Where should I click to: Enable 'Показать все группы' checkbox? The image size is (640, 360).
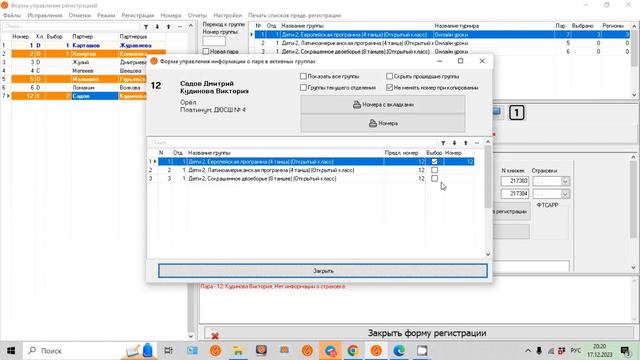pyautogui.click(x=303, y=76)
